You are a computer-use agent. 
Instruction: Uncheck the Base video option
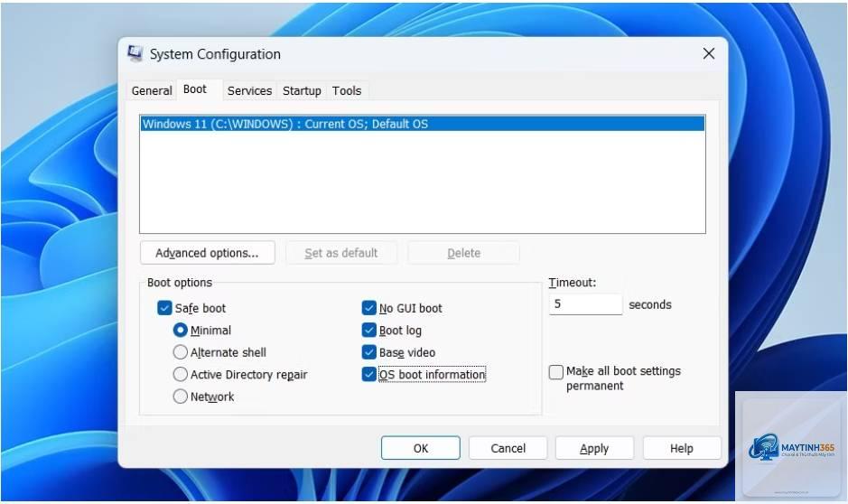[x=368, y=352]
